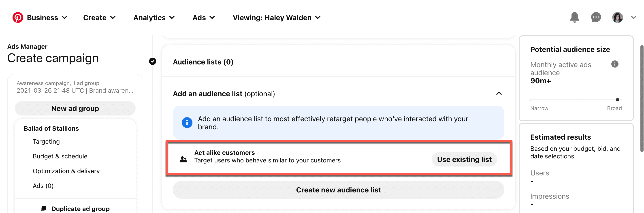Collapse the Add an audience list section
Image resolution: width=644 pixels, height=213 pixels.
499,94
